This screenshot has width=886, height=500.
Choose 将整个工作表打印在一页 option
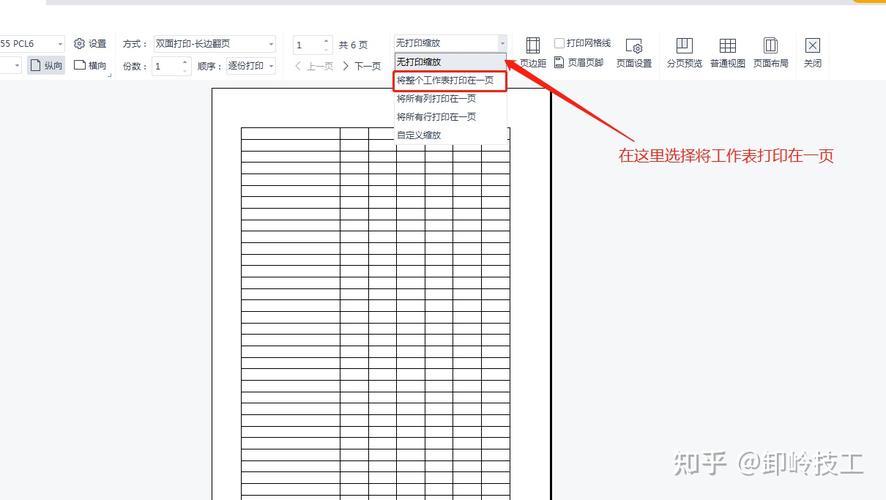point(450,80)
